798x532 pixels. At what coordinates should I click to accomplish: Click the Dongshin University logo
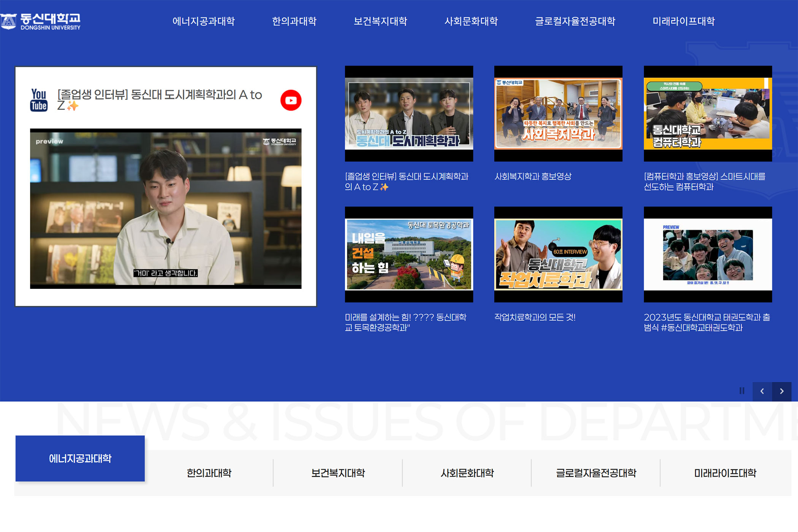pyautogui.click(x=41, y=21)
